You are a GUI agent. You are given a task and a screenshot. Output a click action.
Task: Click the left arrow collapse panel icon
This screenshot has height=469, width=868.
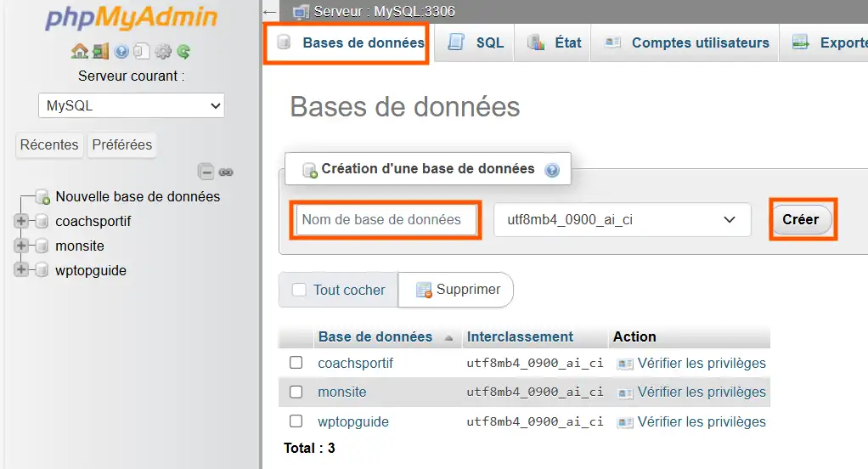[269, 12]
